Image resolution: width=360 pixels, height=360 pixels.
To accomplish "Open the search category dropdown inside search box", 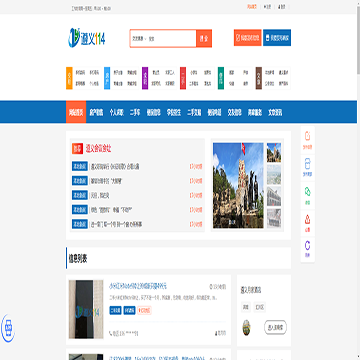I will 138,38.
